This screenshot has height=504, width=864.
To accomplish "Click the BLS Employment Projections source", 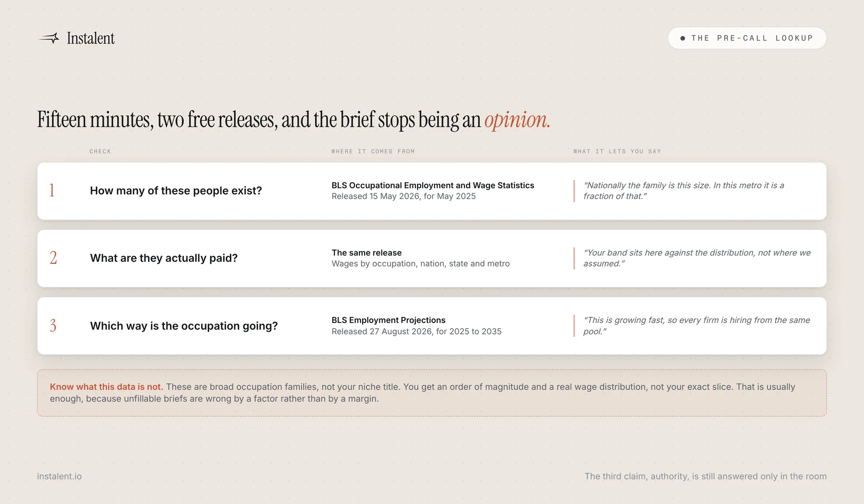I will click(x=388, y=320).
